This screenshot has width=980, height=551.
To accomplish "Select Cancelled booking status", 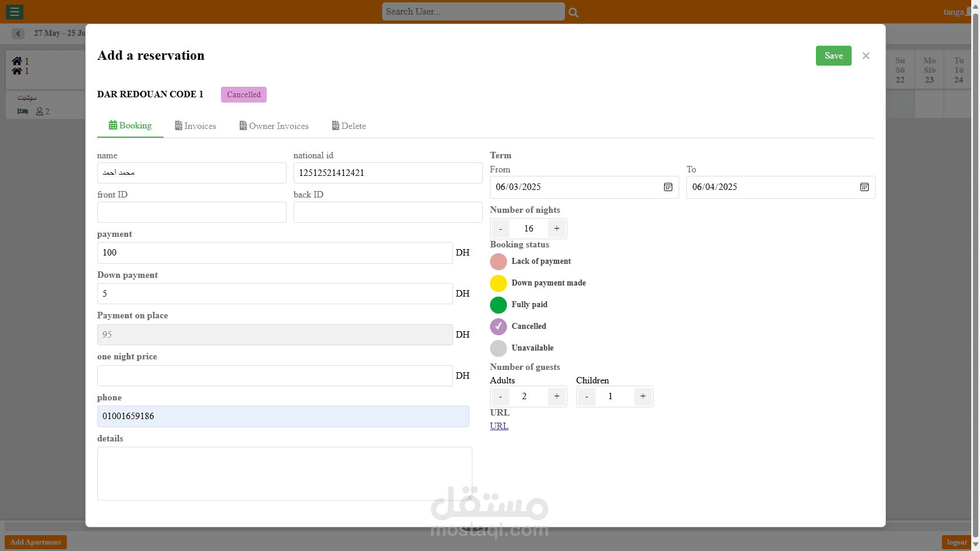I will click(x=498, y=326).
